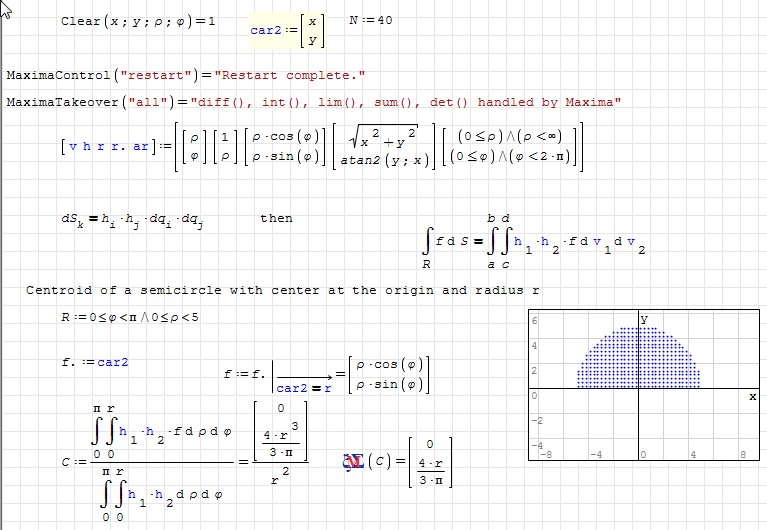Select the Clear(x; y; ρ; φ) expression
This screenshot has height=530, width=767.
pyautogui.click(x=138, y=21)
